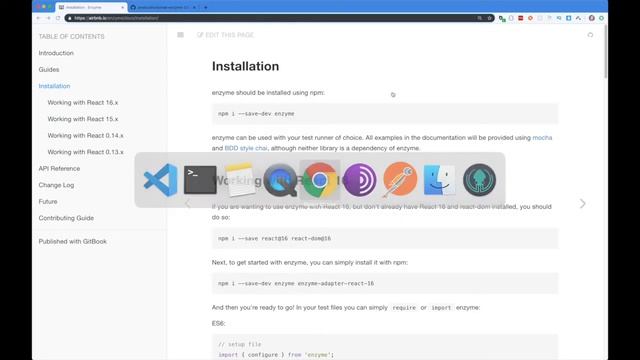Open a new browser tab with plus button

tap(206, 7)
